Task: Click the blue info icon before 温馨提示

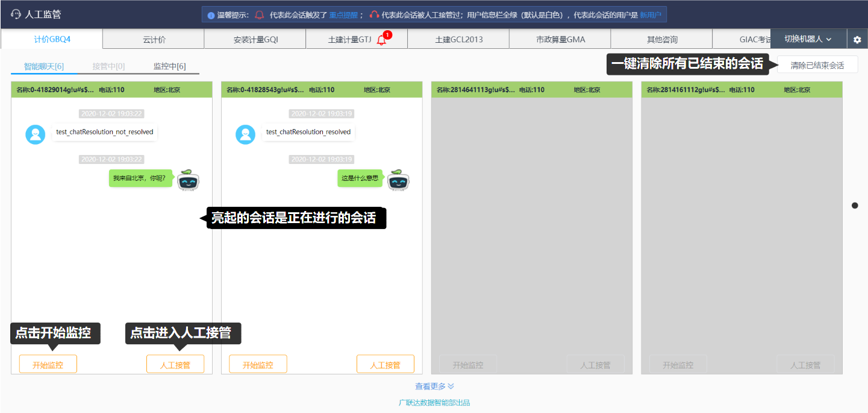Action: (x=211, y=15)
